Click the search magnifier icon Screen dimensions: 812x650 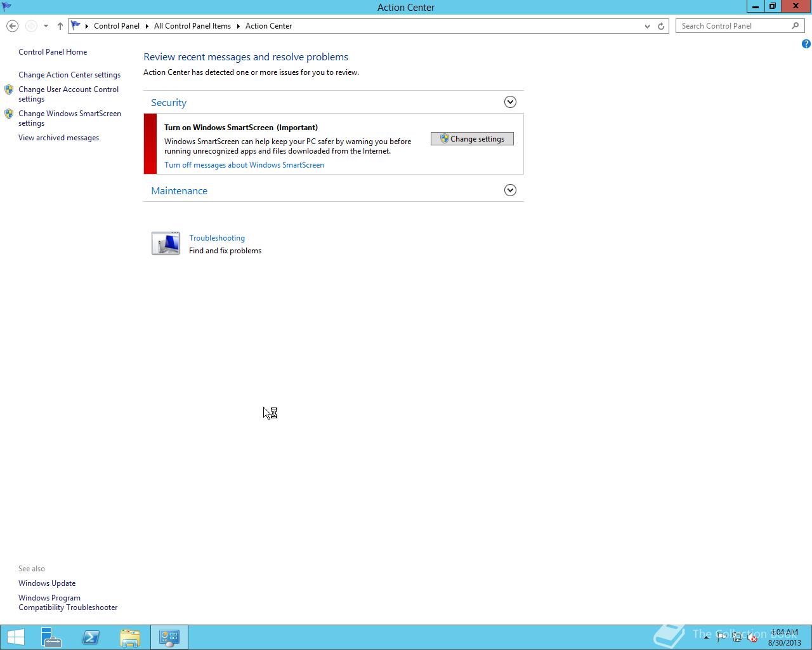point(795,26)
